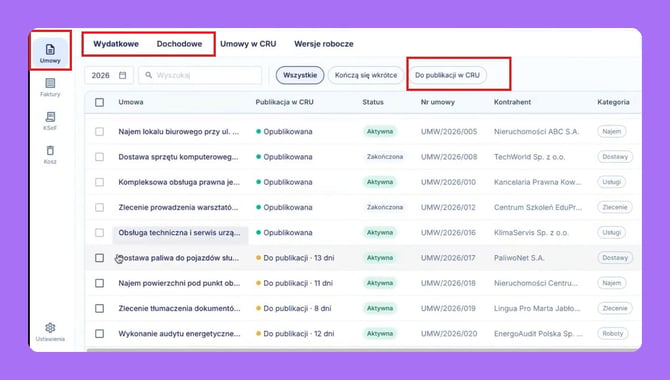Sort by the Nr umowy column header
Image resolution: width=670 pixels, height=380 pixels.
point(438,102)
